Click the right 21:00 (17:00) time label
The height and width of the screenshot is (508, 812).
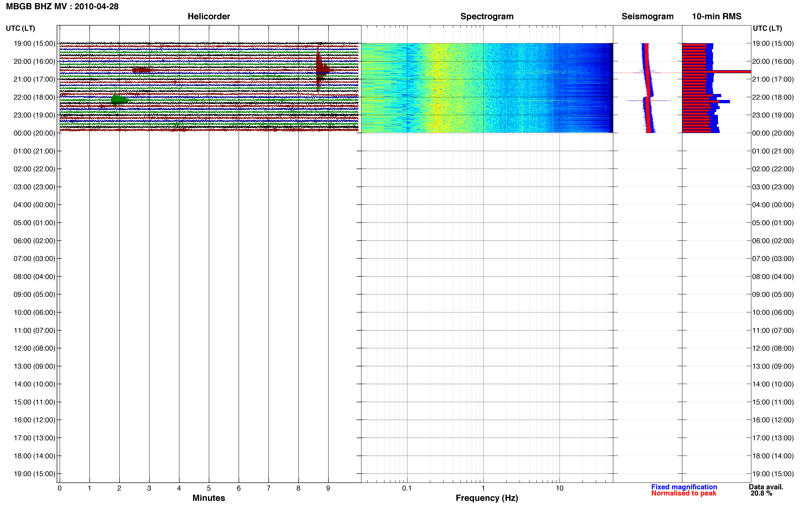tap(773, 79)
